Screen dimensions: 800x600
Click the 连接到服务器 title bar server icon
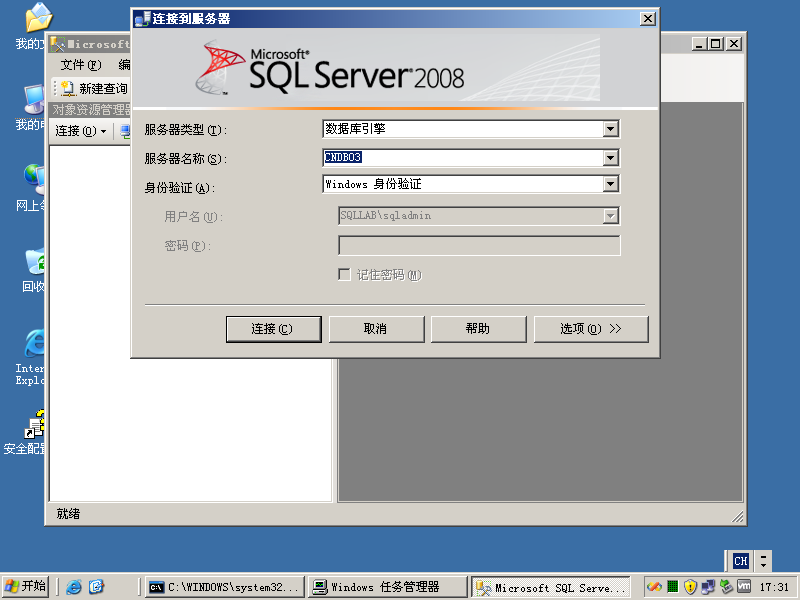coord(141,19)
